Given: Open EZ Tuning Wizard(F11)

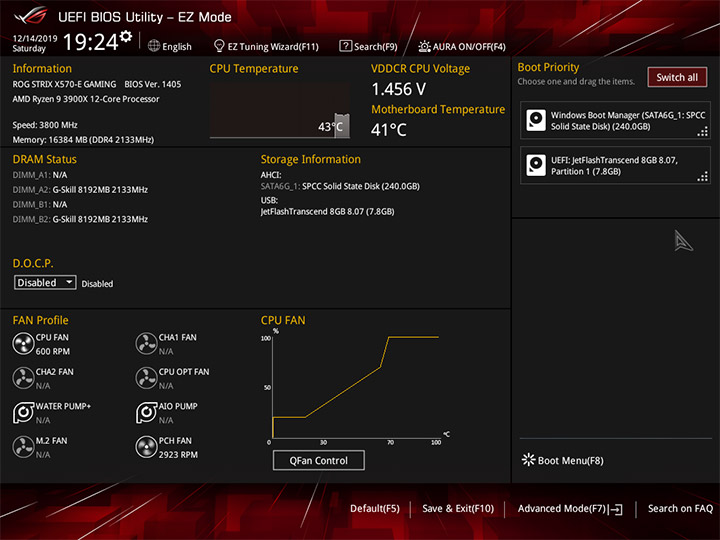Looking at the screenshot, I should 273,46.
